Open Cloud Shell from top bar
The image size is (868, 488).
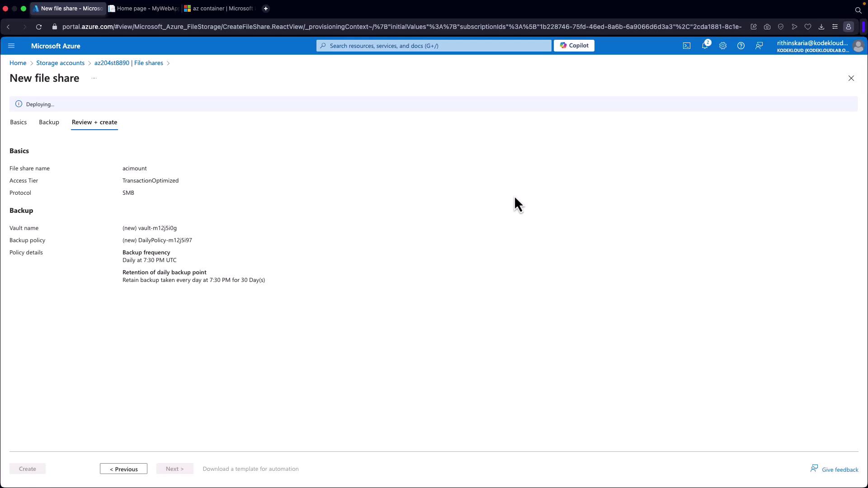686,46
